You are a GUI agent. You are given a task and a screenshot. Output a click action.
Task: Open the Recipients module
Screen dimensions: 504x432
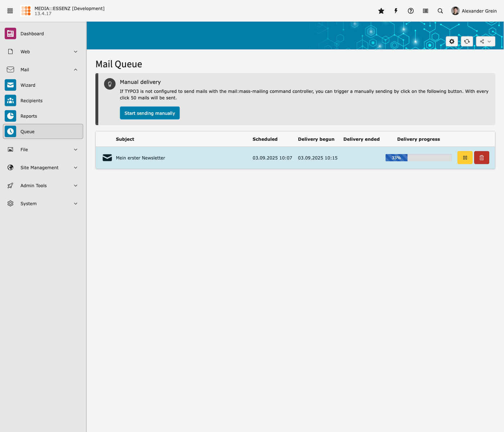click(31, 101)
